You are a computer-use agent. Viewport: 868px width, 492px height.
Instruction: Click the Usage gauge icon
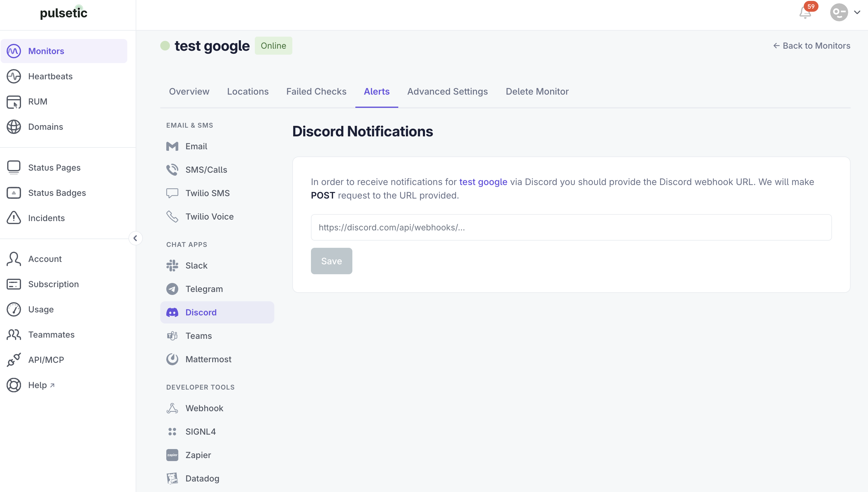14,309
